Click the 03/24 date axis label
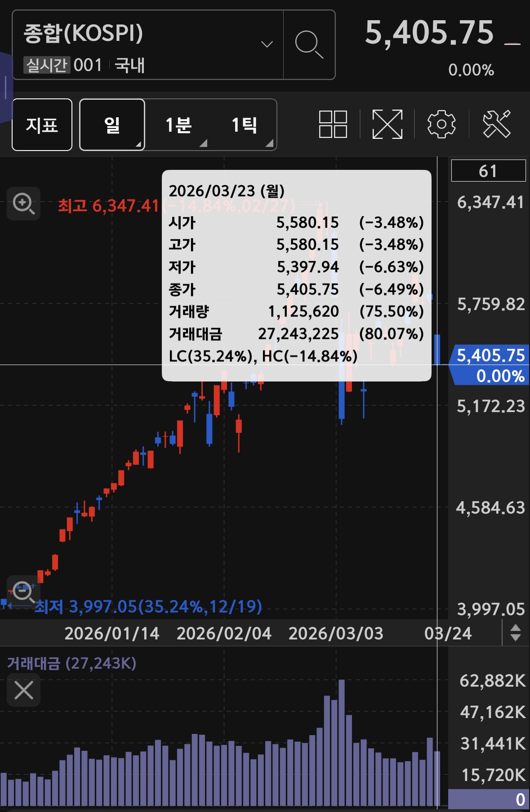This screenshot has height=812, width=530. [x=448, y=633]
